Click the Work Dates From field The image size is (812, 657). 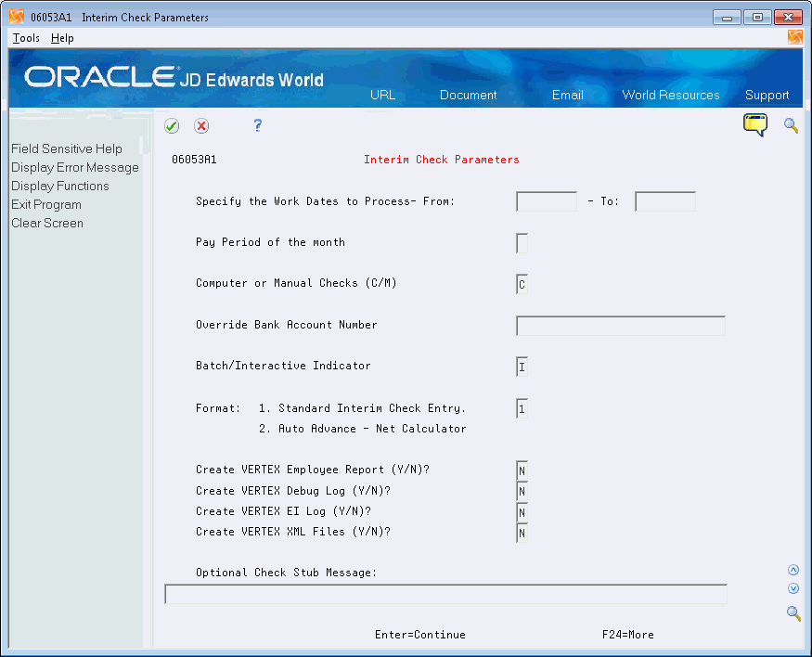(547, 201)
